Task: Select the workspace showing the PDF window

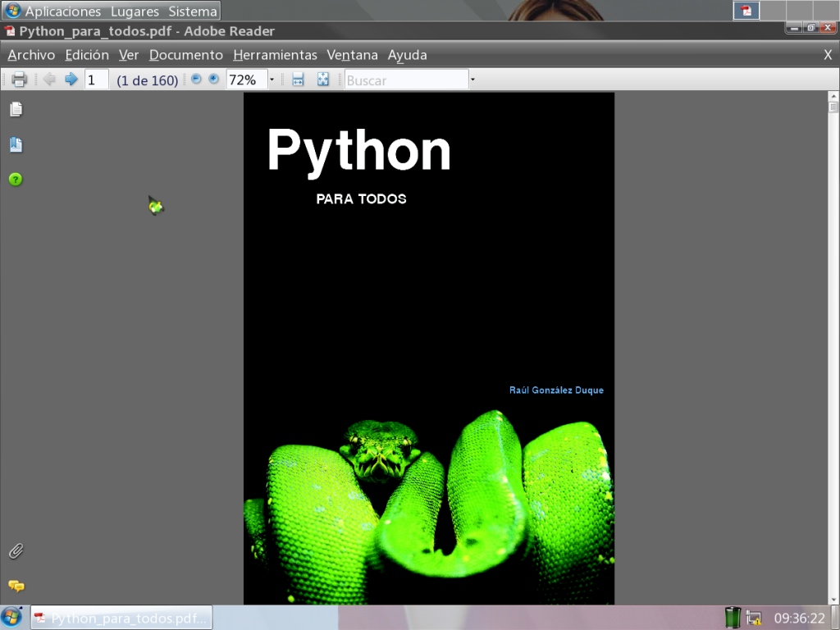Action: [x=746, y=11]
